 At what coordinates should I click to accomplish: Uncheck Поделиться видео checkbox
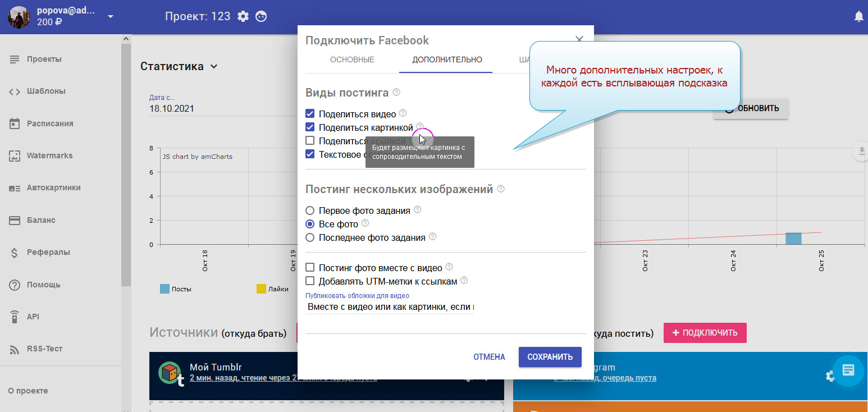click(x=310, y=114)
